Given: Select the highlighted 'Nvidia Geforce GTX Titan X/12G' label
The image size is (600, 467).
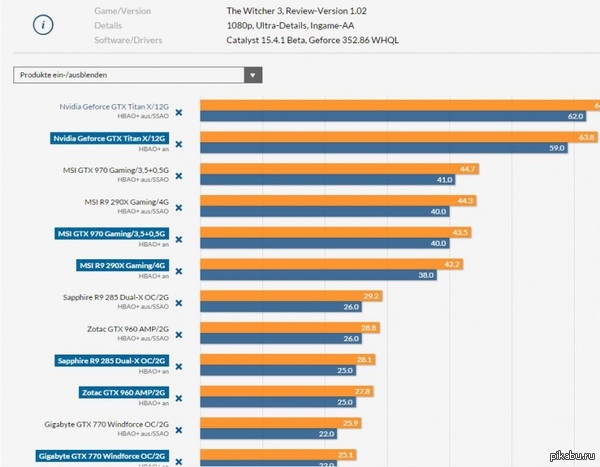Looking at the screenshot, I should [109, 138].
